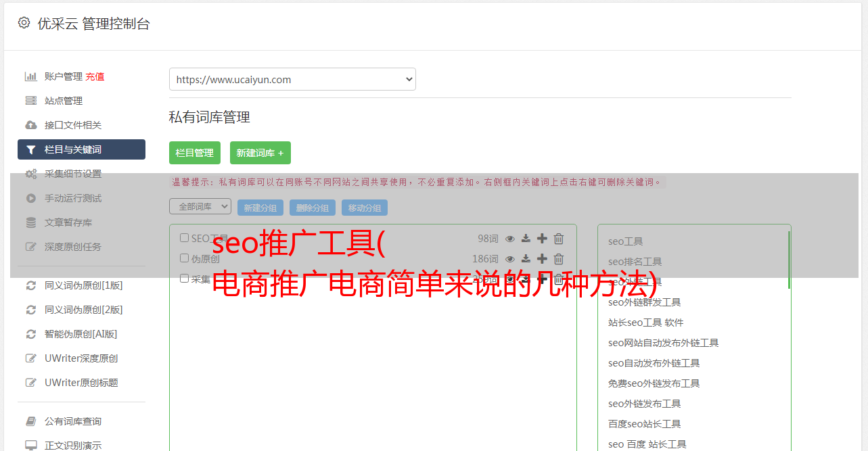Click the 优采云 管理控制台 title
Screen dimensions: 868x451
point(93,24)
